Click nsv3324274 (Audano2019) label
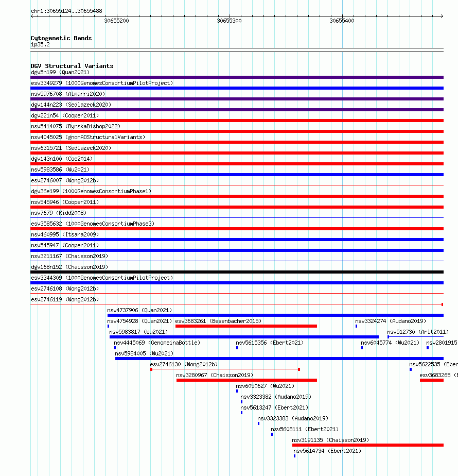 [391, 321]
